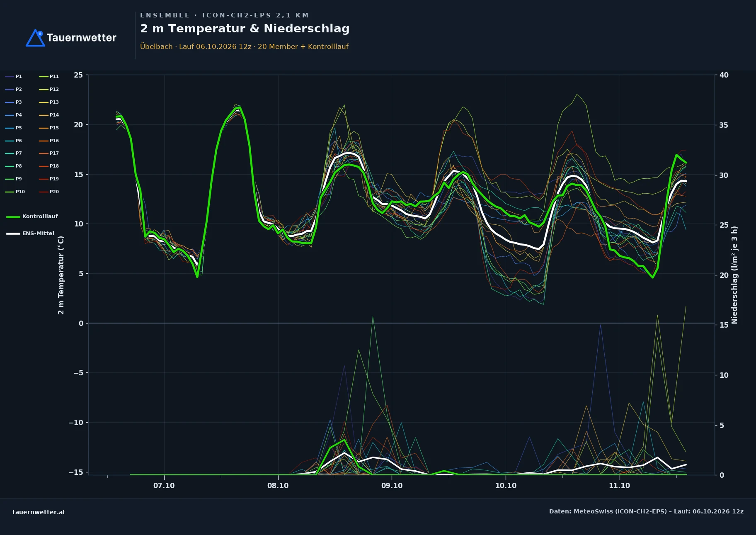Click the P5 legend entry

[14, 128]
